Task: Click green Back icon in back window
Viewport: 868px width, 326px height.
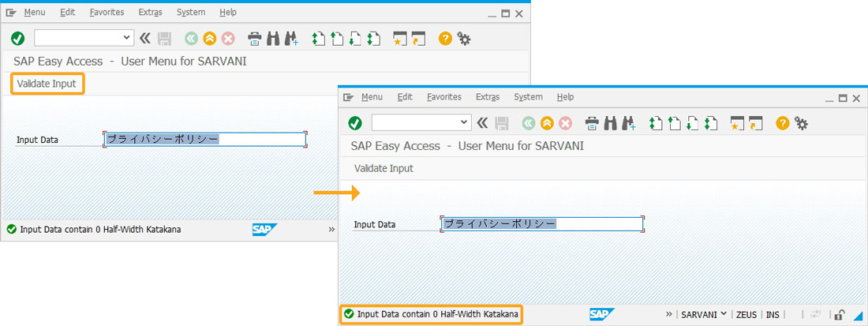Action: click(x=192, y=38)
